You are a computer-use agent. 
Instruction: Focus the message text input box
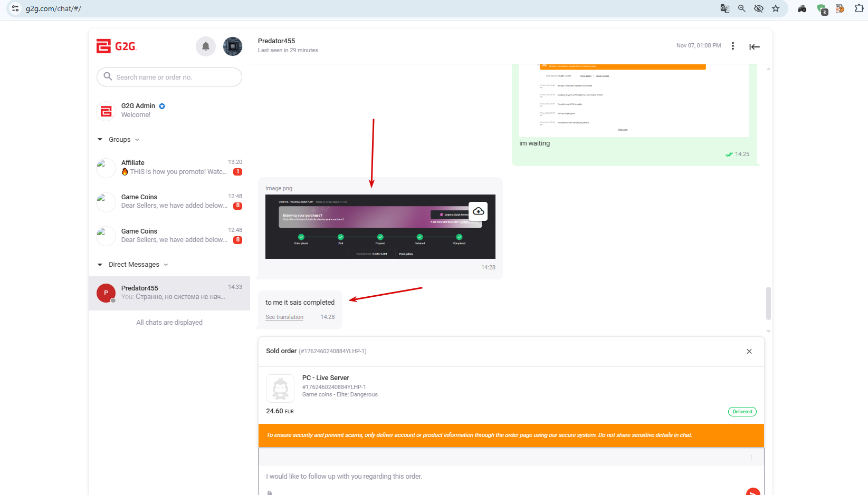[x=511, y=477]
